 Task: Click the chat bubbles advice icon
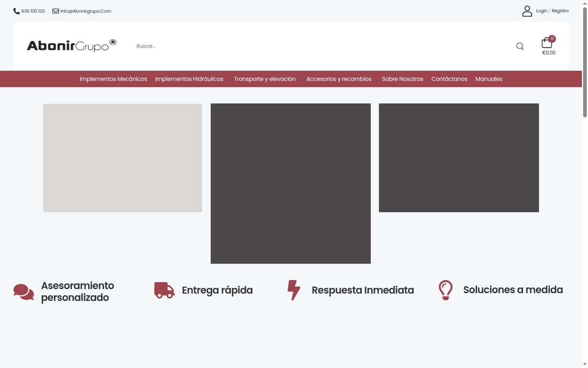(x=24, y=292)
